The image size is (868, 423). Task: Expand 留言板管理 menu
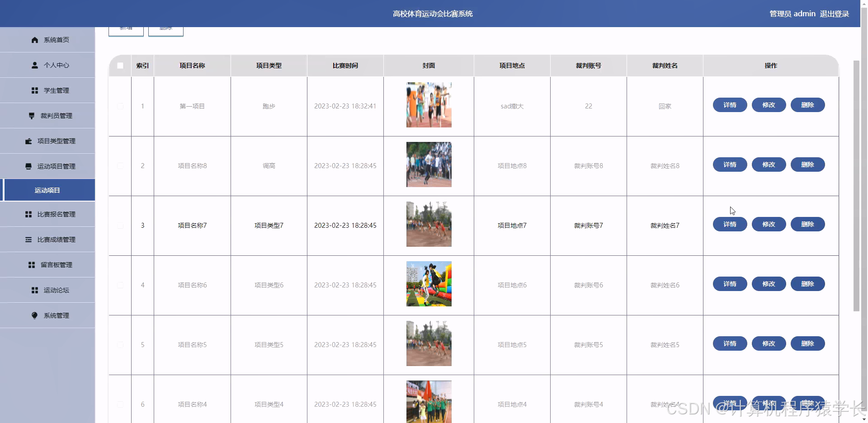[47, 265]
